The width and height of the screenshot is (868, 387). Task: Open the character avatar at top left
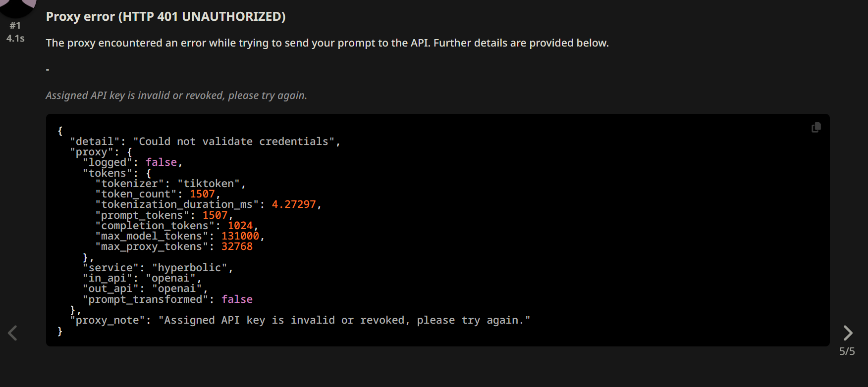17,7
